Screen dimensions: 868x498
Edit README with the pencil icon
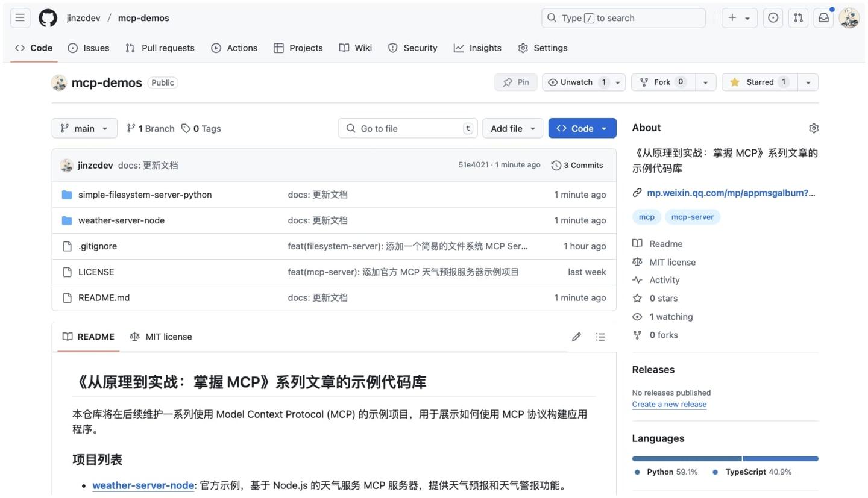click(576, 337)
